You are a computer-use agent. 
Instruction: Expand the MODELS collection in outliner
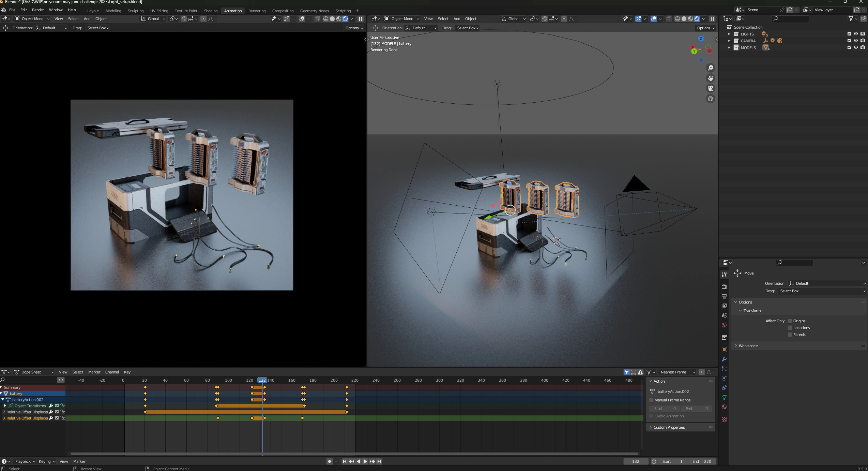pos(729,48)
